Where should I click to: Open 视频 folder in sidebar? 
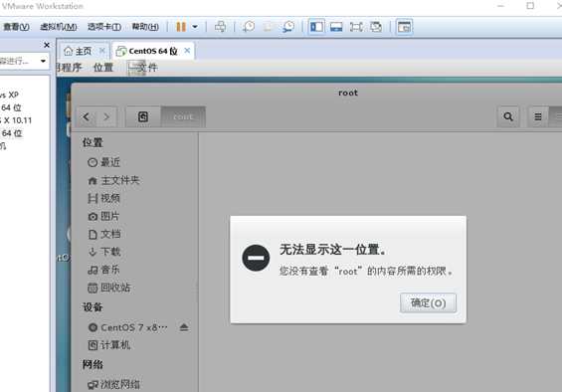(103, 198)
